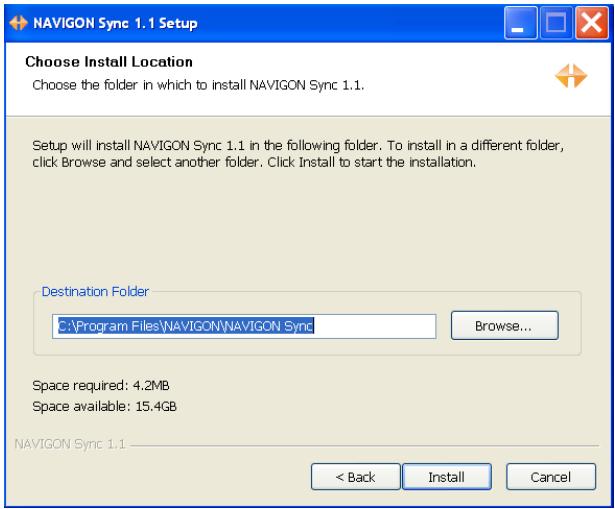Click the 'Space required: 4.2MB' text
The image size is (615, 509).
101,385
